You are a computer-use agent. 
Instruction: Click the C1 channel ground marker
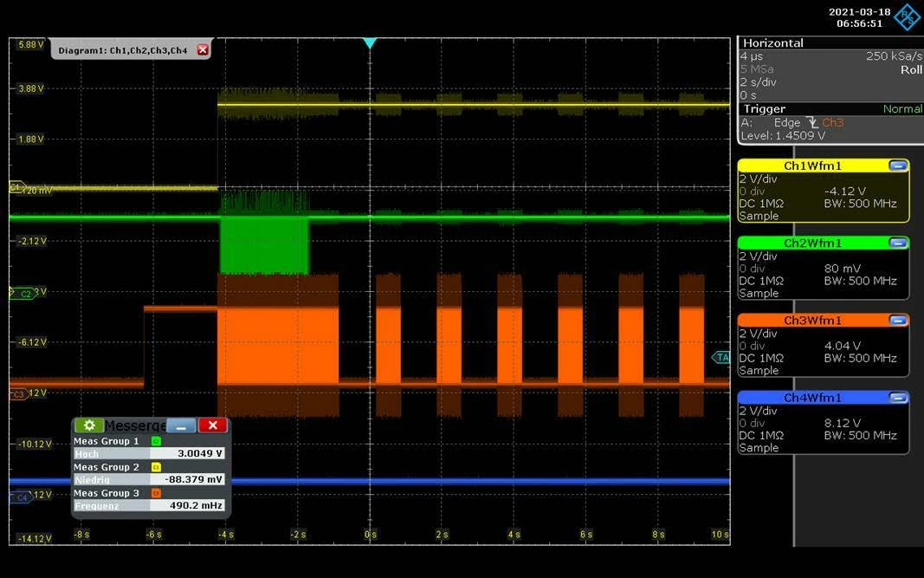[x=17, y=188]
